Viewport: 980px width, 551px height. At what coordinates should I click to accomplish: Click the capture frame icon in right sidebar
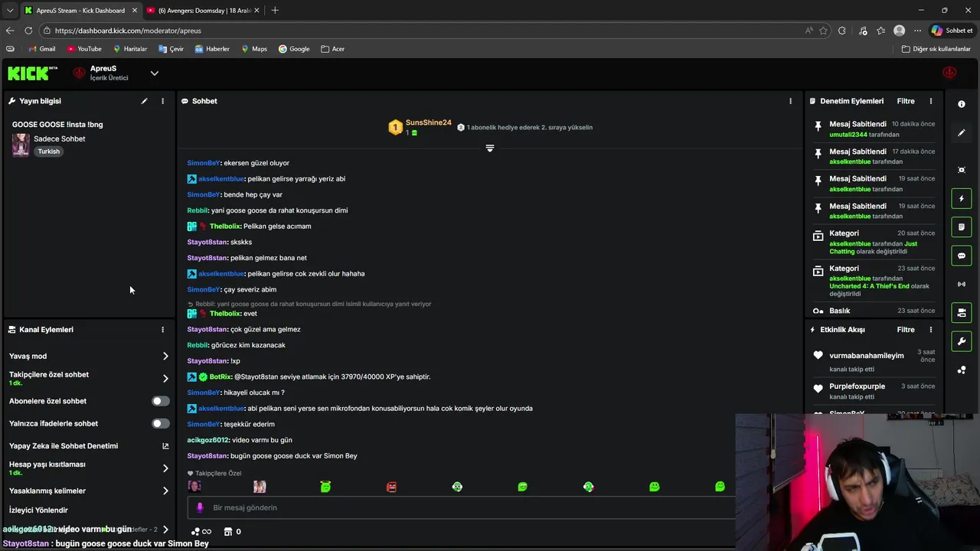pyautogui.click(x=962, y=170)
